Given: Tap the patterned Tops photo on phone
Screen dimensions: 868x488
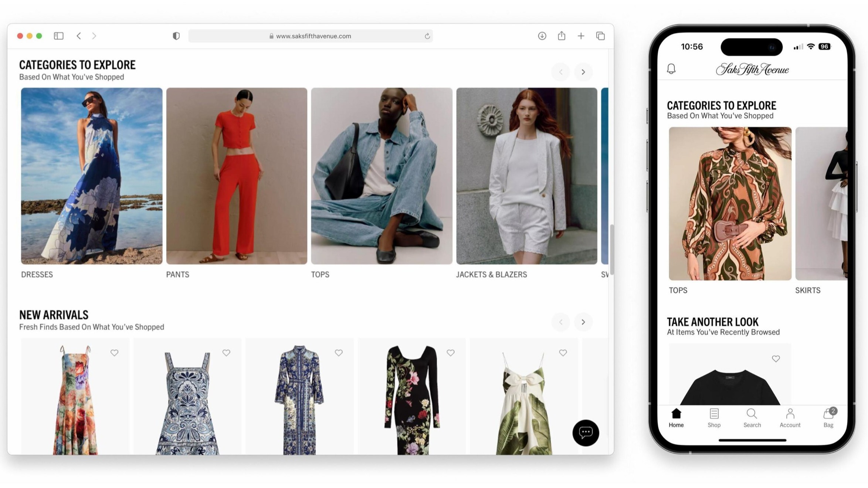Looking at the screenshot, I should coord(730,204).
